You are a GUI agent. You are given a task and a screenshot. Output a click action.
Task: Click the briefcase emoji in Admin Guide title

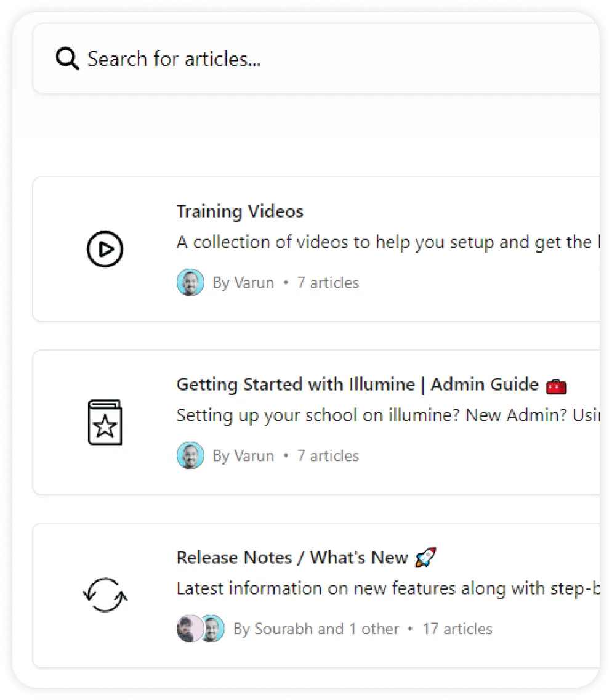coord(555,385)
